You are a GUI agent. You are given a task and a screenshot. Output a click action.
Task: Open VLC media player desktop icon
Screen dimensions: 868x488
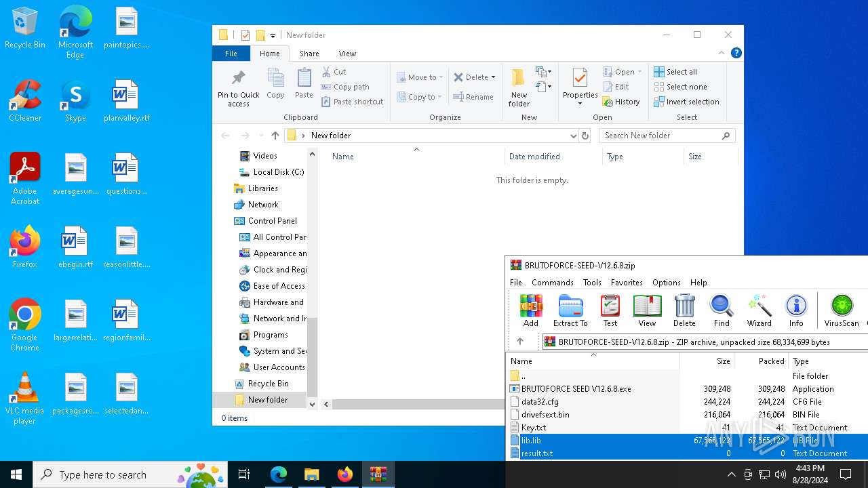[24, 399]
